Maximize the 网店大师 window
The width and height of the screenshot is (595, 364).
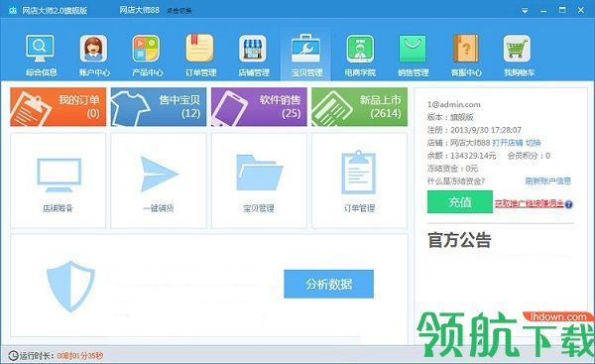coord(562,10)
